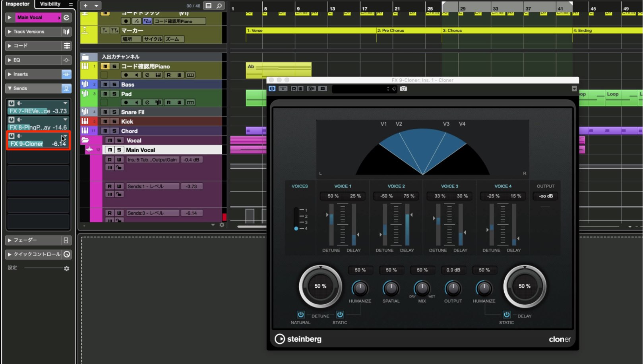Switch to the Visibility tab
This screenshot has width=643, height=364.
coord(50,4)
